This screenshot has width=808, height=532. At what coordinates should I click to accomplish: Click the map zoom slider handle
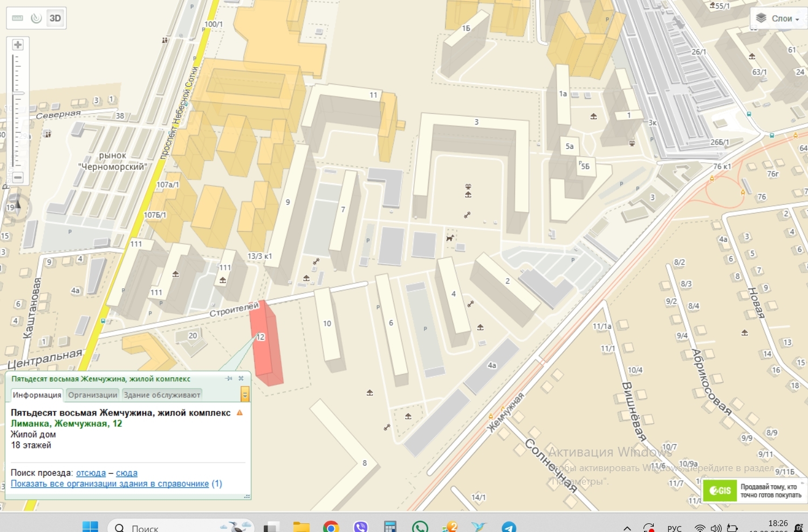(18, 93)
